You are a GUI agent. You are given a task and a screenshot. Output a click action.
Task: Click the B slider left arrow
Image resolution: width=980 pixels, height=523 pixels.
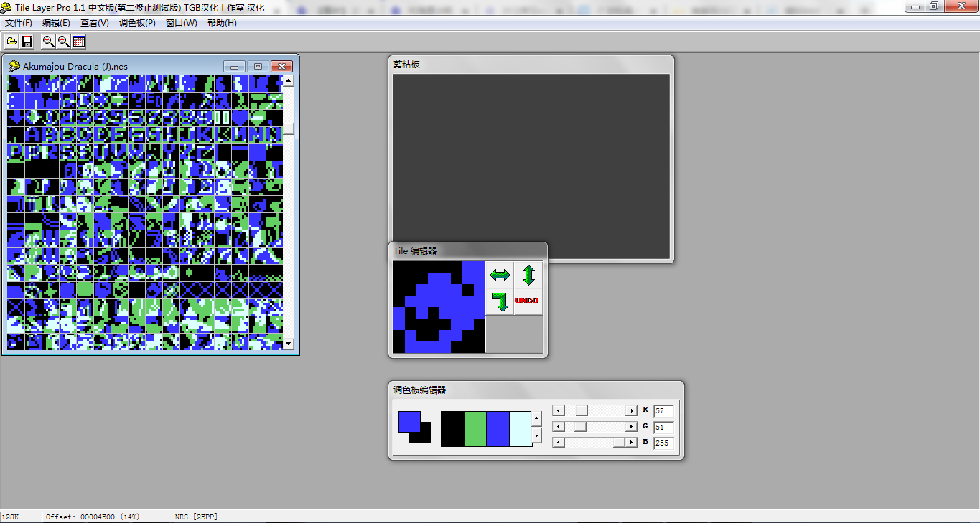[559, 442]
